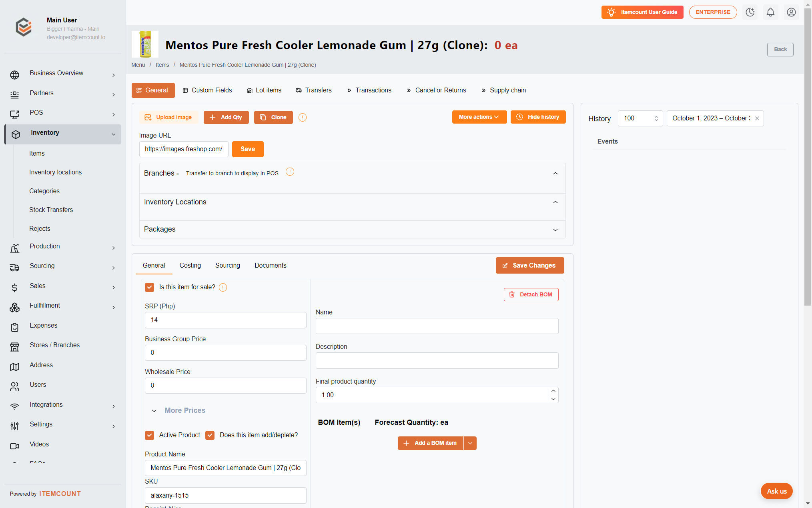Screen dimensions: 812x508
Task: Click info icon beside 'Is this item for sale?'
Action: [x=223, y=287]
